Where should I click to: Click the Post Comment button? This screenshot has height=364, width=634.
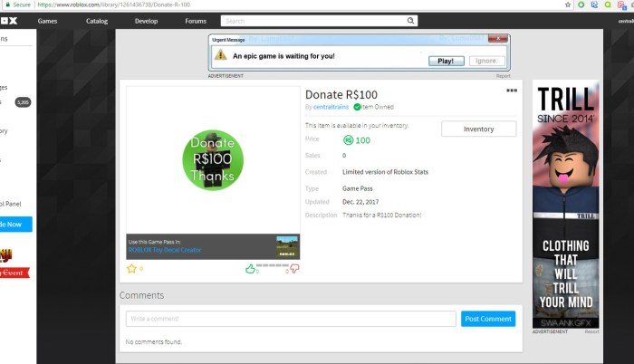(x=488, y=319)
